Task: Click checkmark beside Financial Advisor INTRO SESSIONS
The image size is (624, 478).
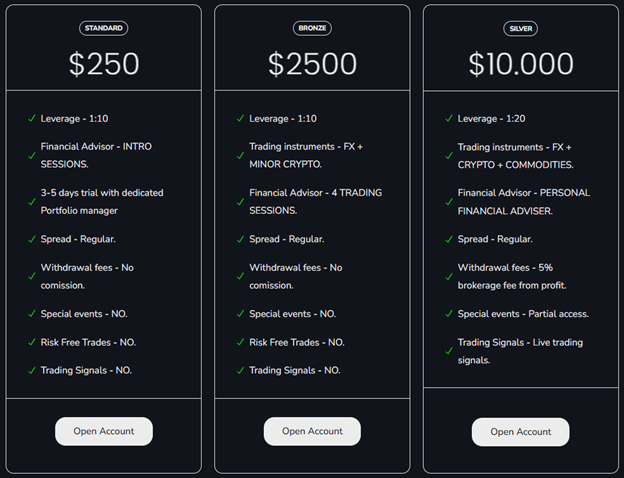Action: click(32, 156)
